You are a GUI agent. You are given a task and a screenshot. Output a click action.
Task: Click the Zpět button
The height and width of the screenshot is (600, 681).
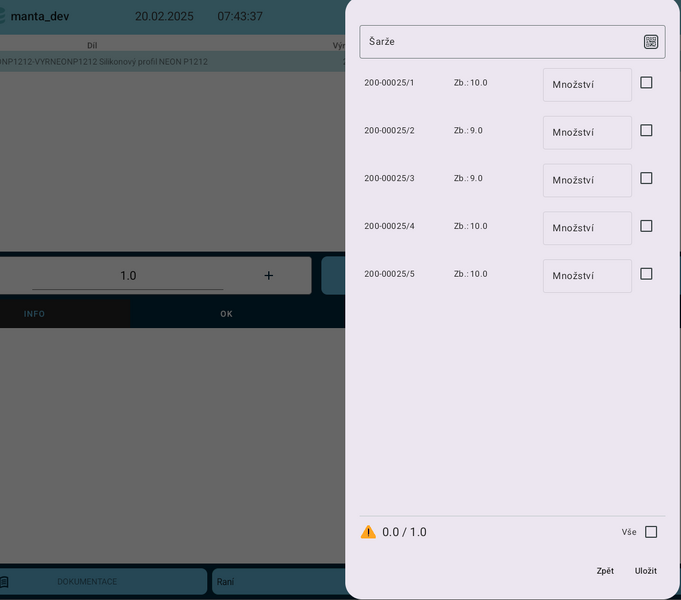[605, 570]
